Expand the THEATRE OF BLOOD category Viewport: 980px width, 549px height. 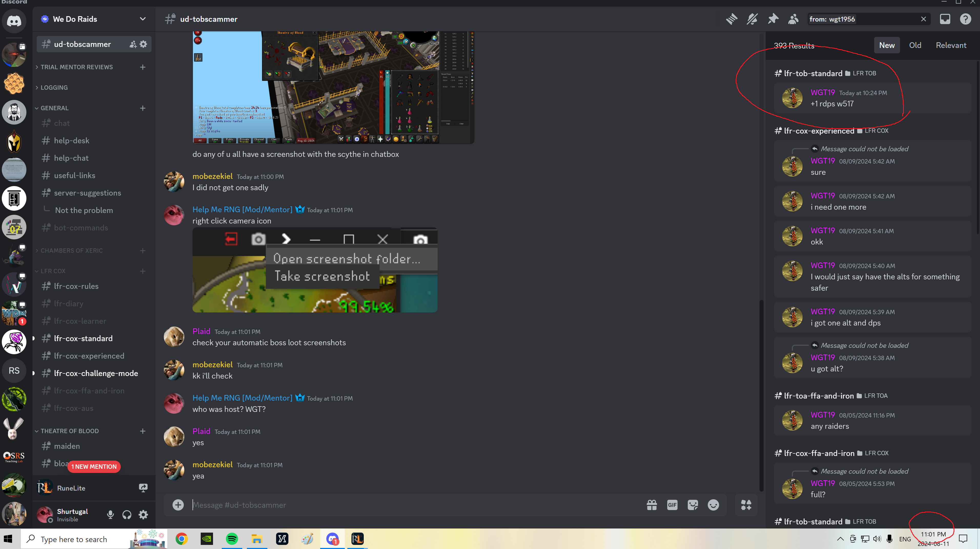click(69, 431)
